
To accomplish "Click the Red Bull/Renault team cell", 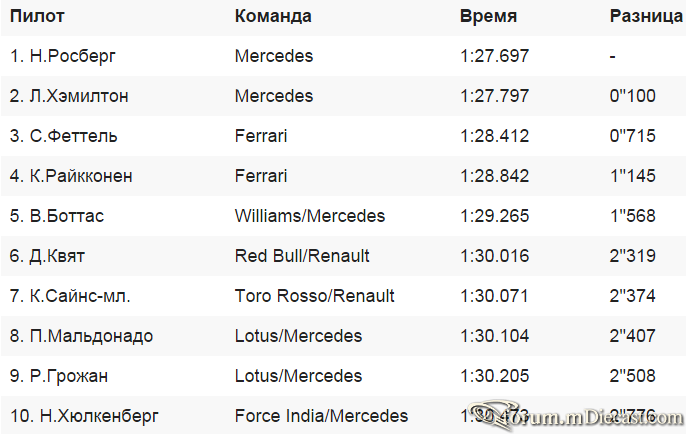I will (x=302, y=256).
